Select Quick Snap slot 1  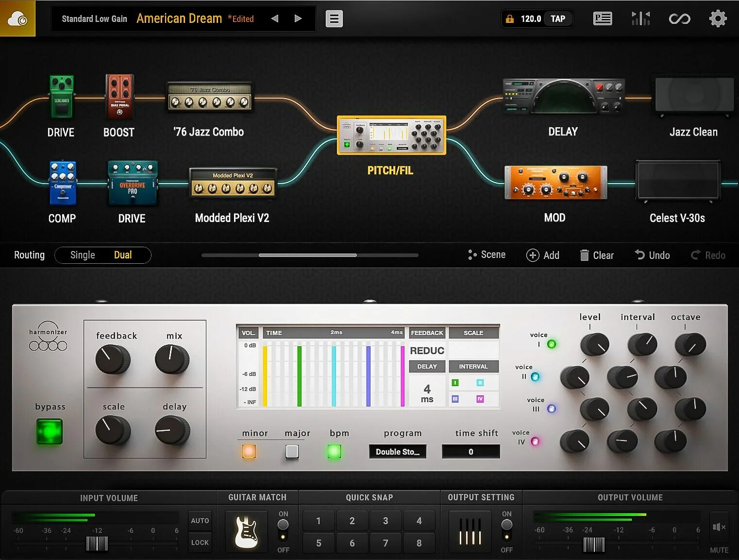tap(319, 521)
